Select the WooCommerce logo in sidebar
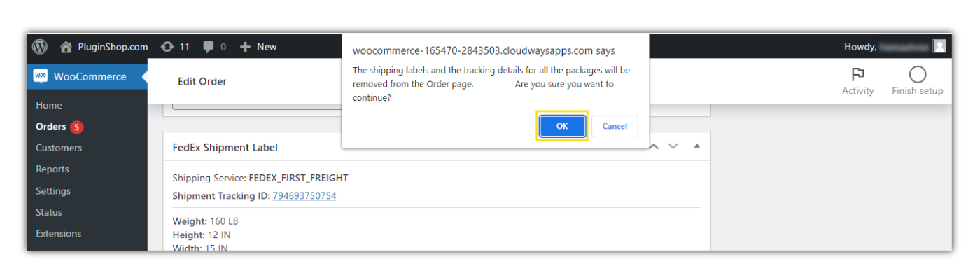This screenshot has width=980, height=280. (x=40, y=76)
